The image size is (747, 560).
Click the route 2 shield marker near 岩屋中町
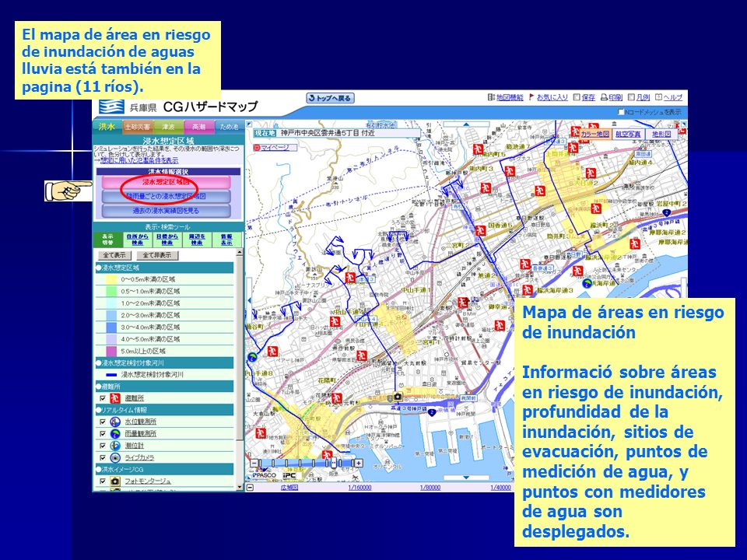[x=667, y=212]
